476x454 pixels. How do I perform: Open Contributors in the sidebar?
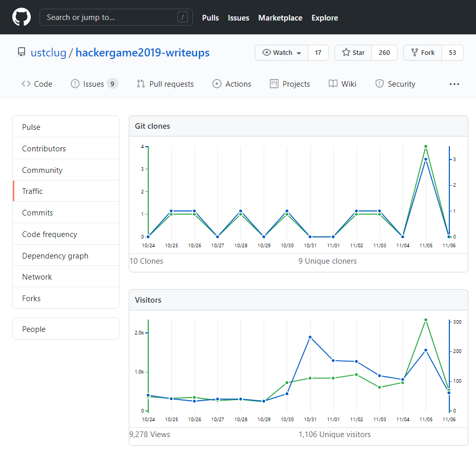[x=66, y=148]
